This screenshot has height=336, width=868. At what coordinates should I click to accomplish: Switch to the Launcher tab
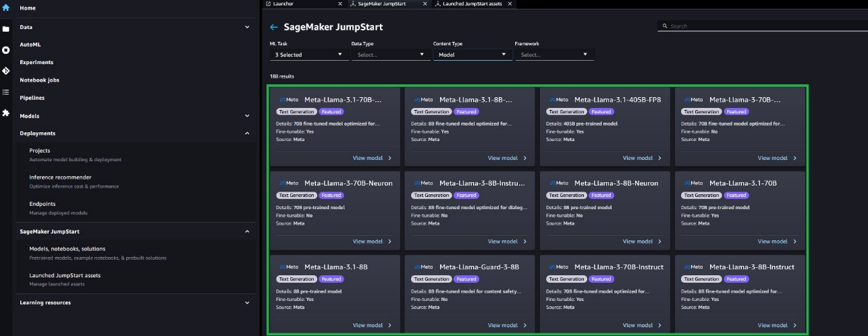(304, 4)
